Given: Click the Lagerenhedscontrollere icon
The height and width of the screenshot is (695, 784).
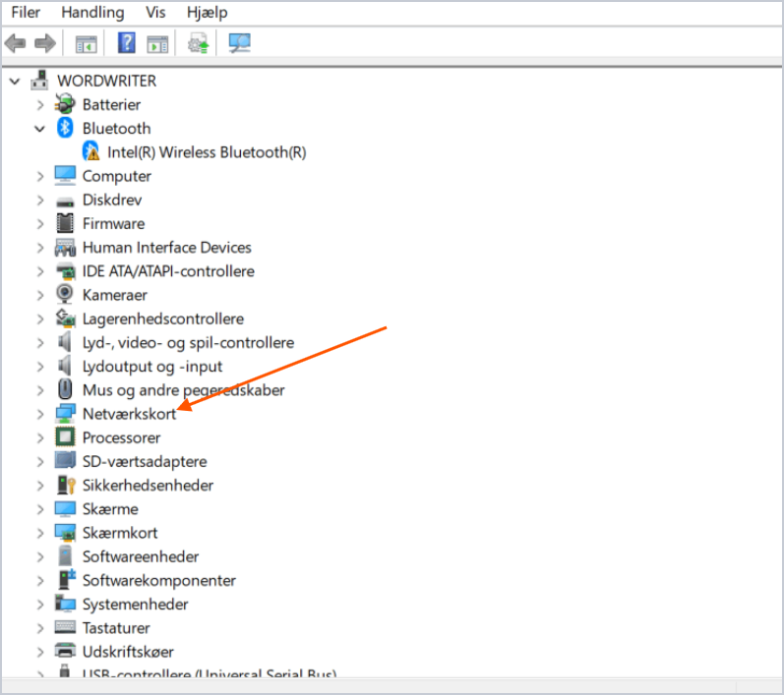Looking at the screenshot, I should point(65,319).
